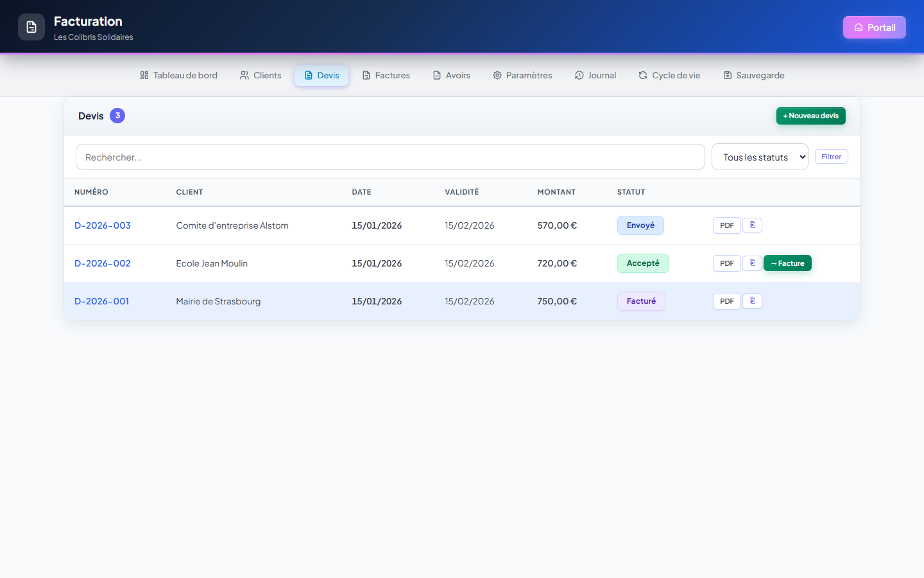Click the Journal history clock icon
This screenshot has height=578, width=924.
[579, 75]
